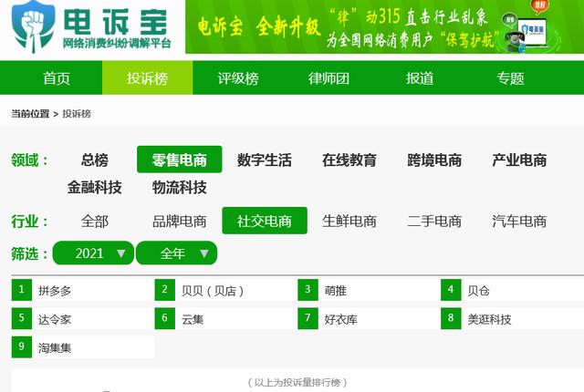Open the 投诉榜 navigation tab
584x392 pixels.
point(147,78)
